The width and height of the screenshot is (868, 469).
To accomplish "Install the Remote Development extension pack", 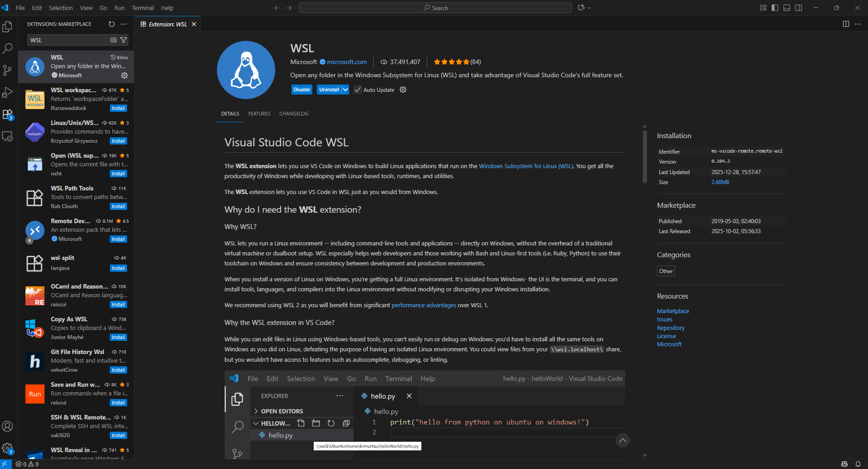I will [x=118, y=239].
